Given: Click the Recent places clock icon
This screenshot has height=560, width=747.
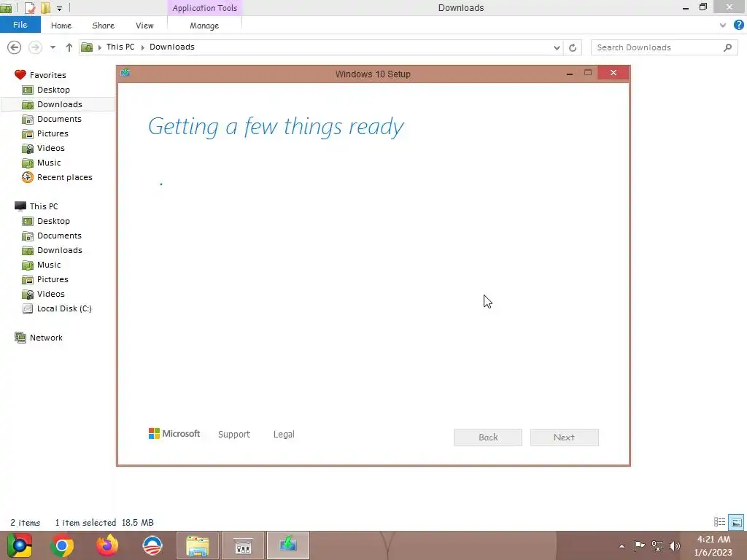Looking at the screenshot, I should click(28, 177).
